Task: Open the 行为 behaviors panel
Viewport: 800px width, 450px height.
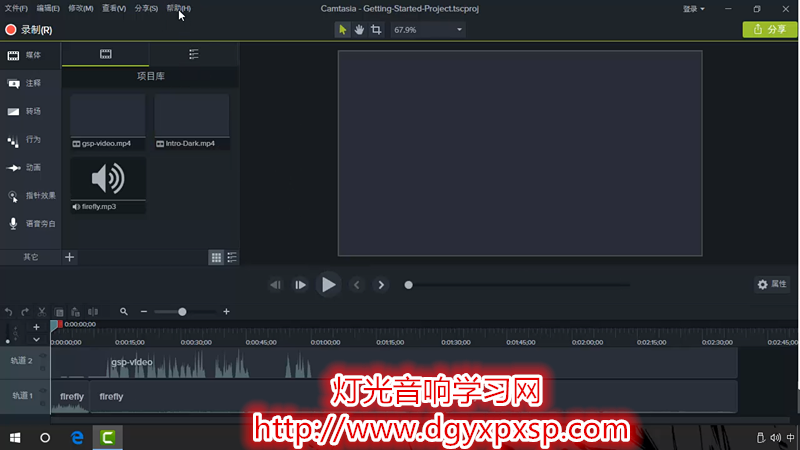Action: point(30,140)
